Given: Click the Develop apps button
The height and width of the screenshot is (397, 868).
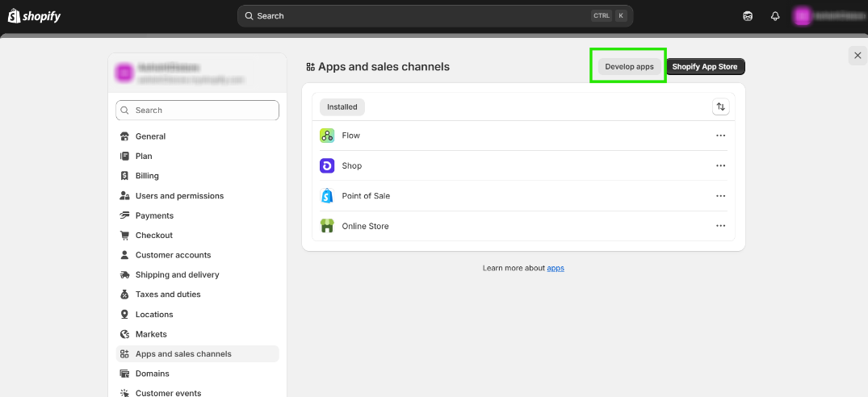Looking at the screenshot, I should 629,66.
